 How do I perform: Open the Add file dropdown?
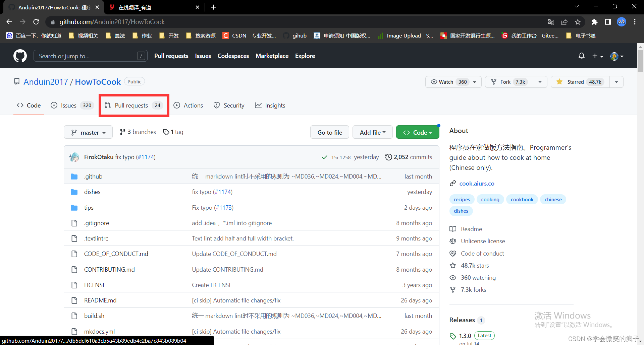pos(373,132)
